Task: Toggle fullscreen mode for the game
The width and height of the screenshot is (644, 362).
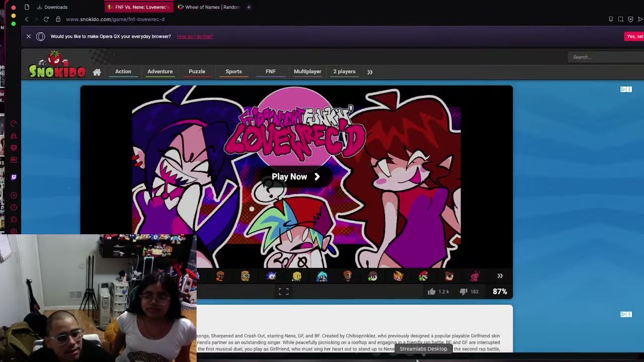Action: click(x=284, y=292)
